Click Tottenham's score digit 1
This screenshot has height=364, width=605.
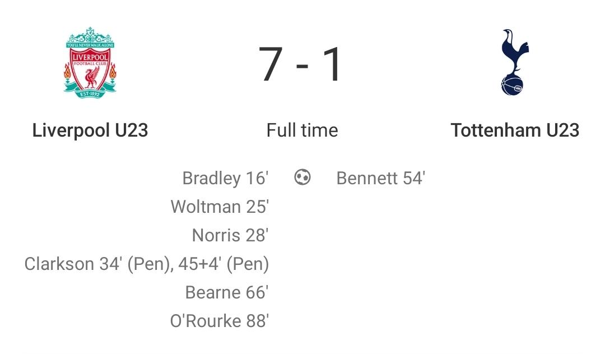point(332,64)
